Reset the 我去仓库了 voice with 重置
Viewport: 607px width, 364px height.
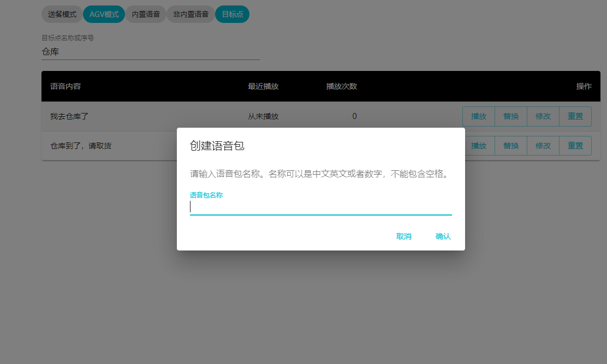click(x=575, y=116)
